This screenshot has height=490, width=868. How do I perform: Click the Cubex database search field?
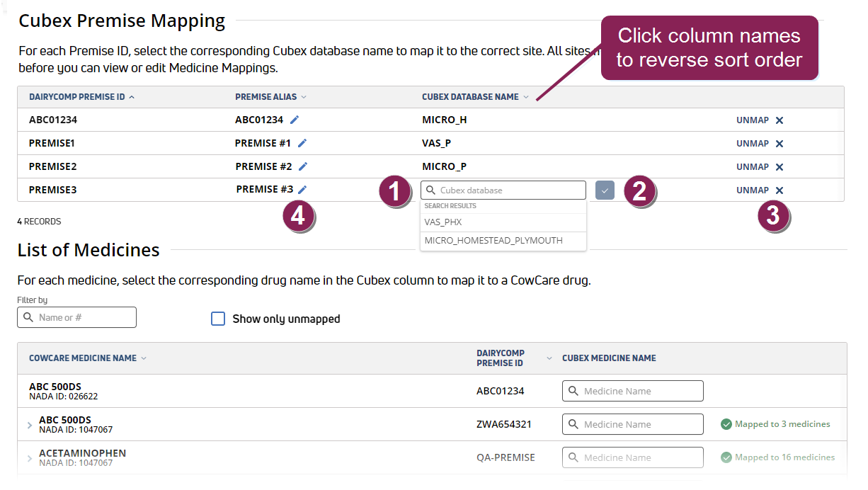[503, 190]
